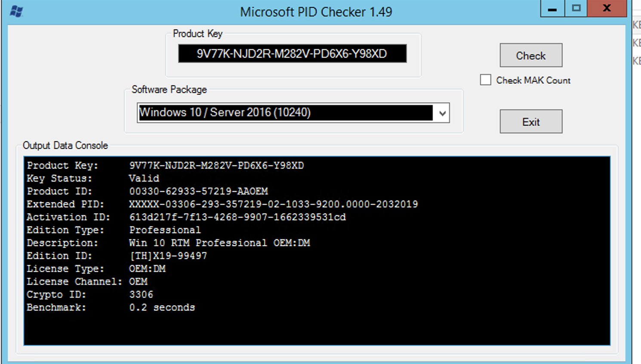Screen dimensions: 641x364
Task: Click the Product Key group label
Action: 197,34
